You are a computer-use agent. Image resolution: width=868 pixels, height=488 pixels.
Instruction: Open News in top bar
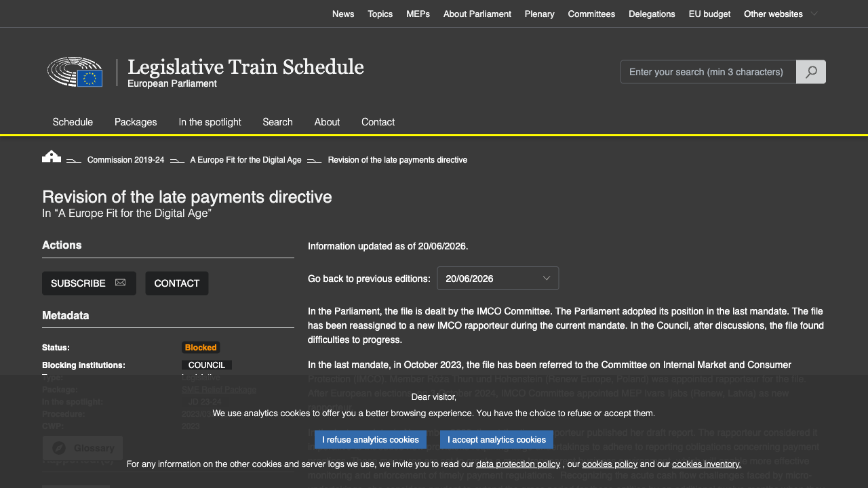(343, 14)
